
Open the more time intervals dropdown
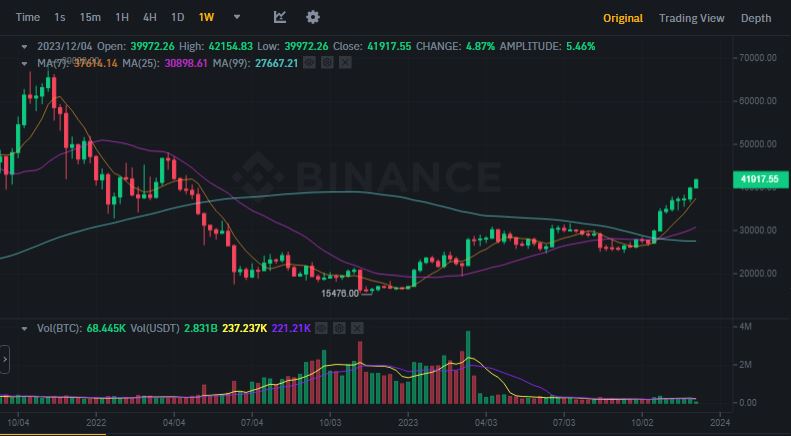[237, 17]
